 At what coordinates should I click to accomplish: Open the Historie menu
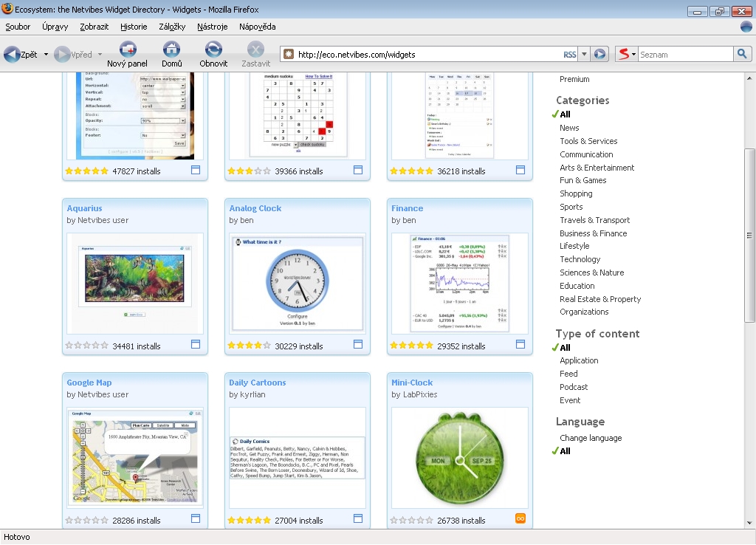pyautogui.click(x=134, y=27)
